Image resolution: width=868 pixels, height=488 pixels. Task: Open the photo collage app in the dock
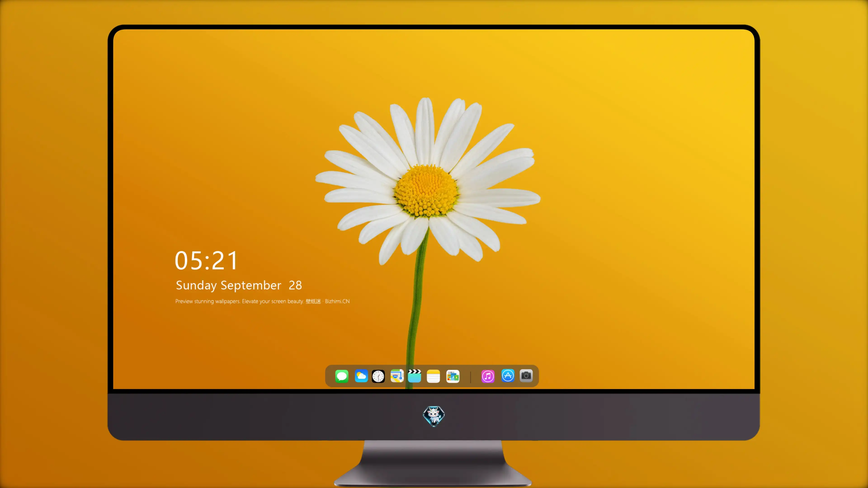(x=453, y=376)
